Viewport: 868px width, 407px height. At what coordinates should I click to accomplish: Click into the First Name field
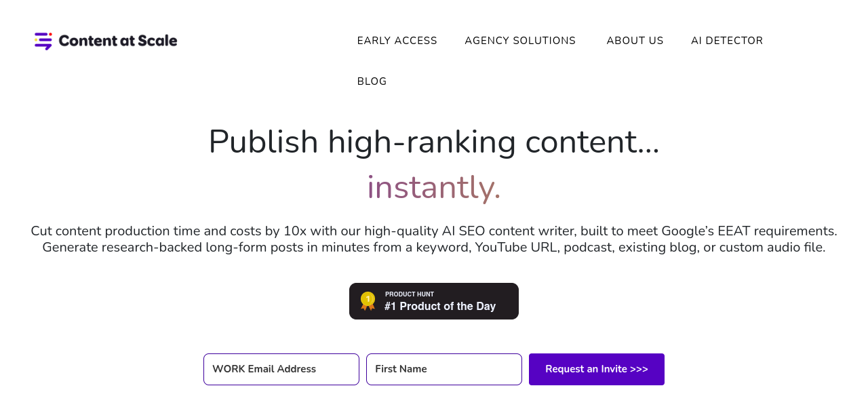click(x=444, y=369)
